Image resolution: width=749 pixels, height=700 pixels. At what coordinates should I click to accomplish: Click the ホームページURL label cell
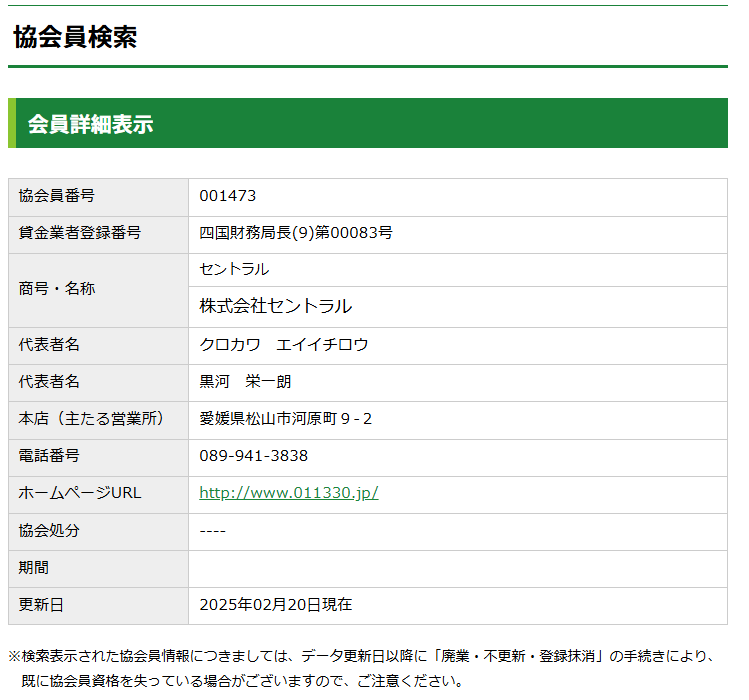(80, 493)
